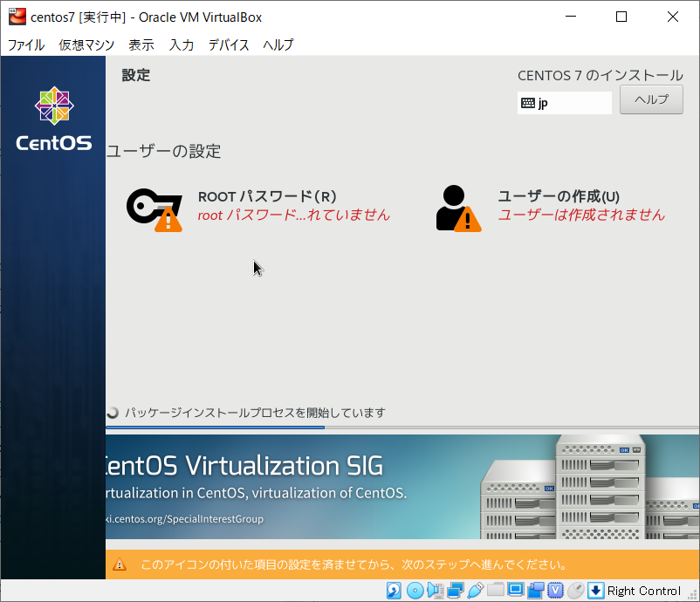The height and width of the screenshot is (602, 700).
Task: Open the 入力 menu
Action: [x=182, y=44]
